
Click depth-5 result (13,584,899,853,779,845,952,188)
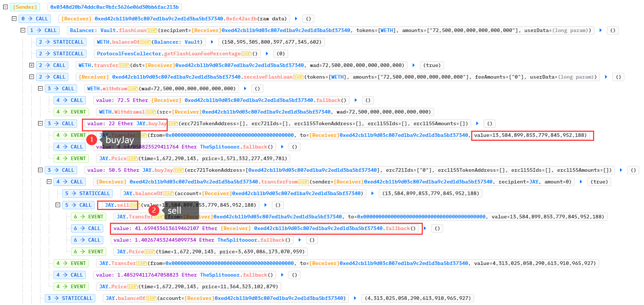tap(431, 193)
